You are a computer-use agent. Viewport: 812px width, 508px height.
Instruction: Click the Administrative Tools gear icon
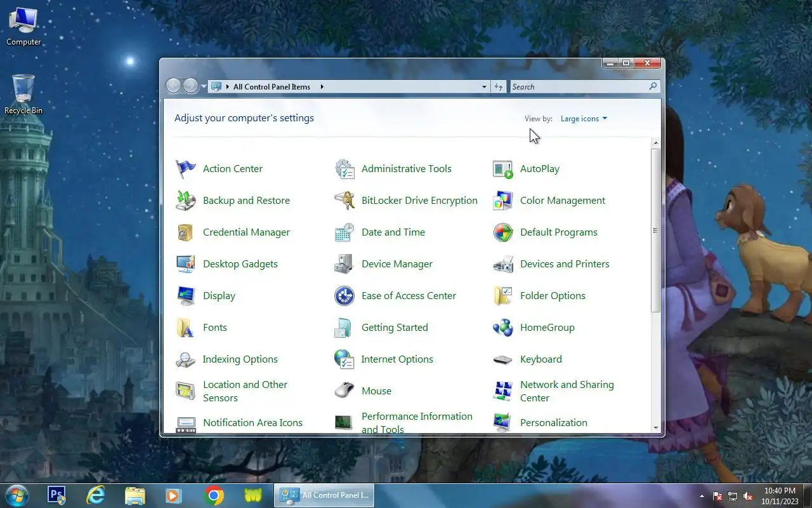tap(344, 169)
